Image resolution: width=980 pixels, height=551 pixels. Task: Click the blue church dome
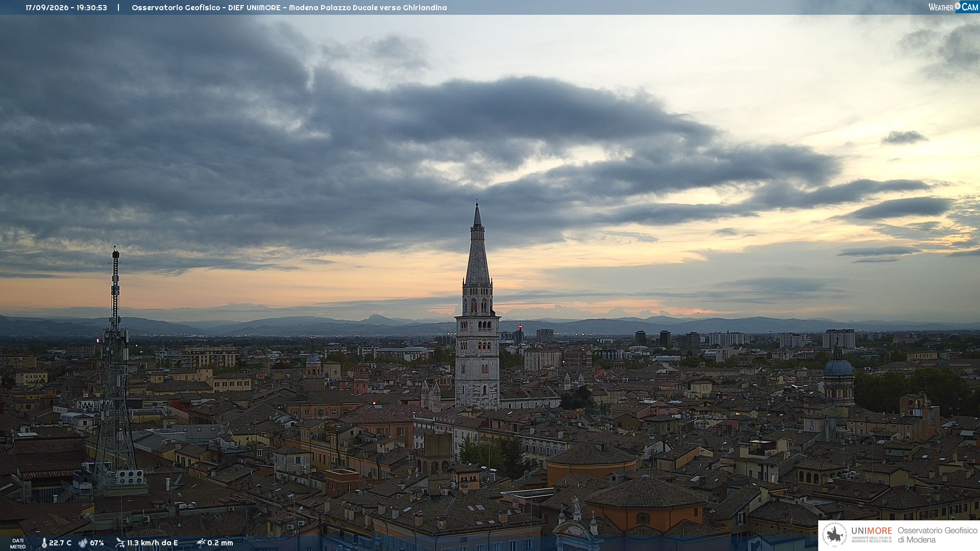[838, 367]
